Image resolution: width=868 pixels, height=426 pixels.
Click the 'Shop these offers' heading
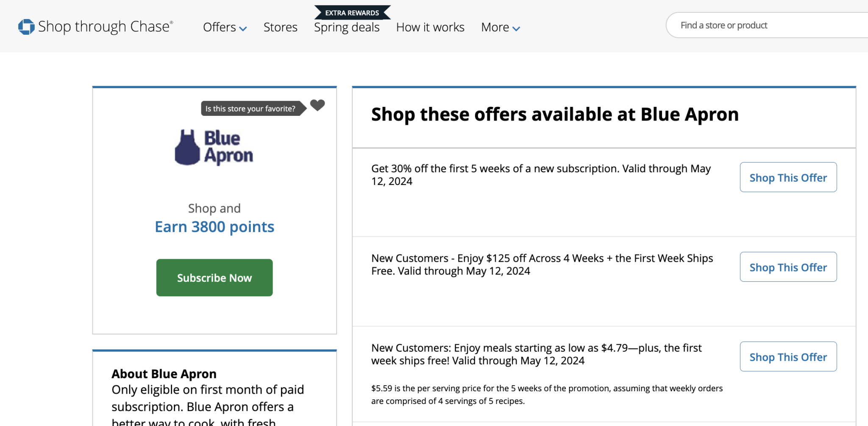pos(555,114)
